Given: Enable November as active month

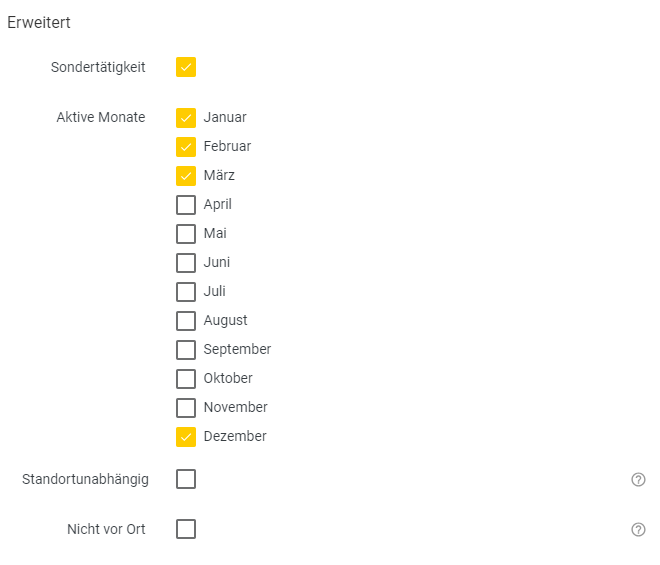Looking at the screenshot, I should (186, 408).
